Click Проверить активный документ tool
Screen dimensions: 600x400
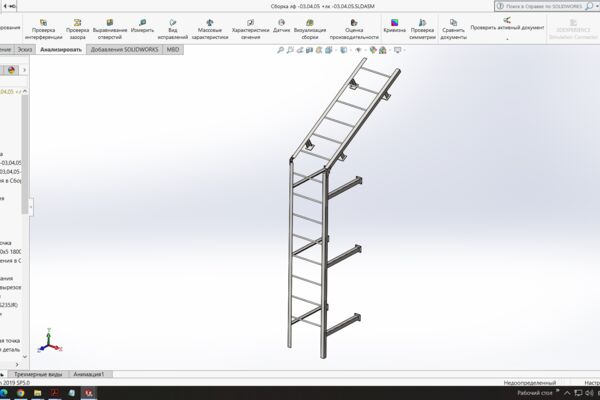pos(507,24)
